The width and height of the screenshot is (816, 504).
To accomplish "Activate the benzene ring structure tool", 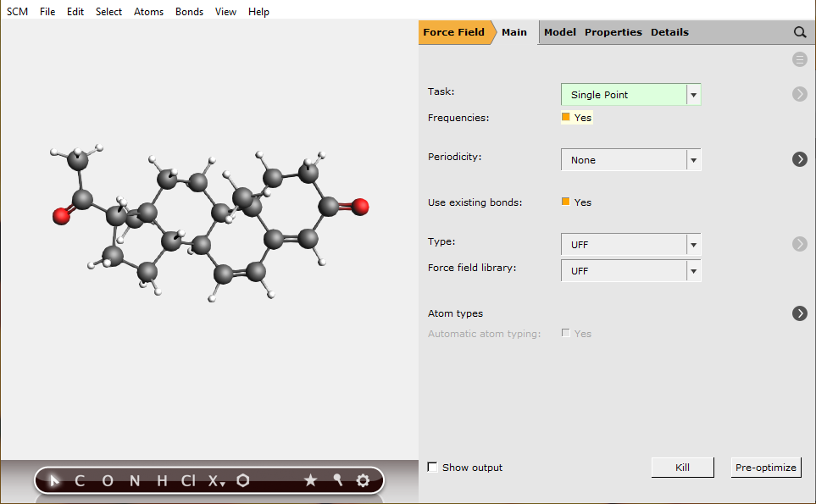I will pos(243,480).
